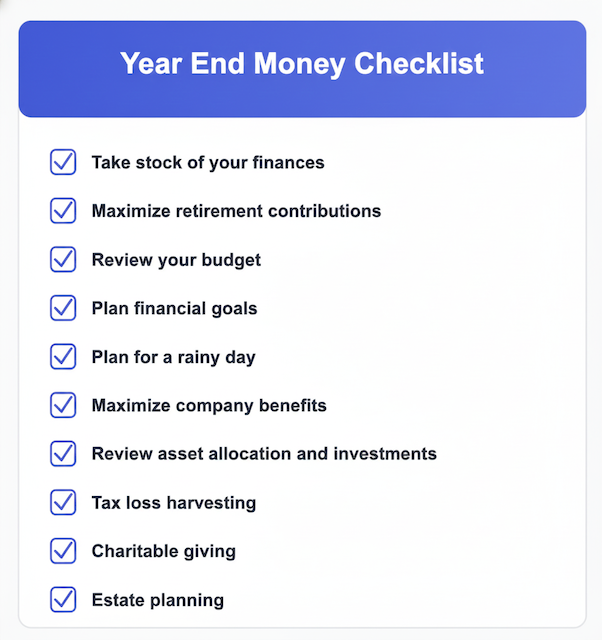
Task: Select the 'Tax loss harvesting' label
Action: (x=174, y=502)
